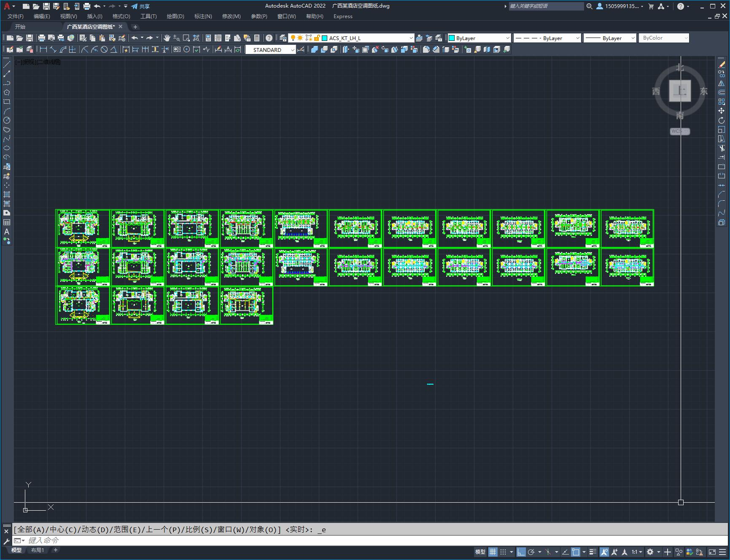The width and height of the screenshot is (730, 560).
Task: Open the signed-in account 1505999135
Action: point(620,6)
